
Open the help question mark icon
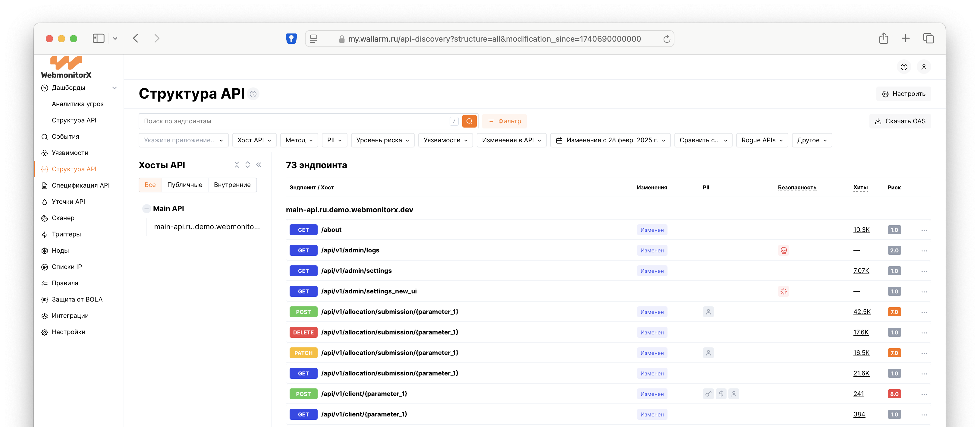[x=904, y=67]
